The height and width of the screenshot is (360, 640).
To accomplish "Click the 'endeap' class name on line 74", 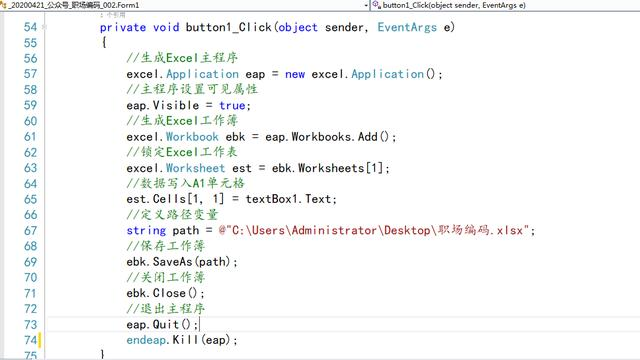I will pyautogui.click(x=146, y=340).
